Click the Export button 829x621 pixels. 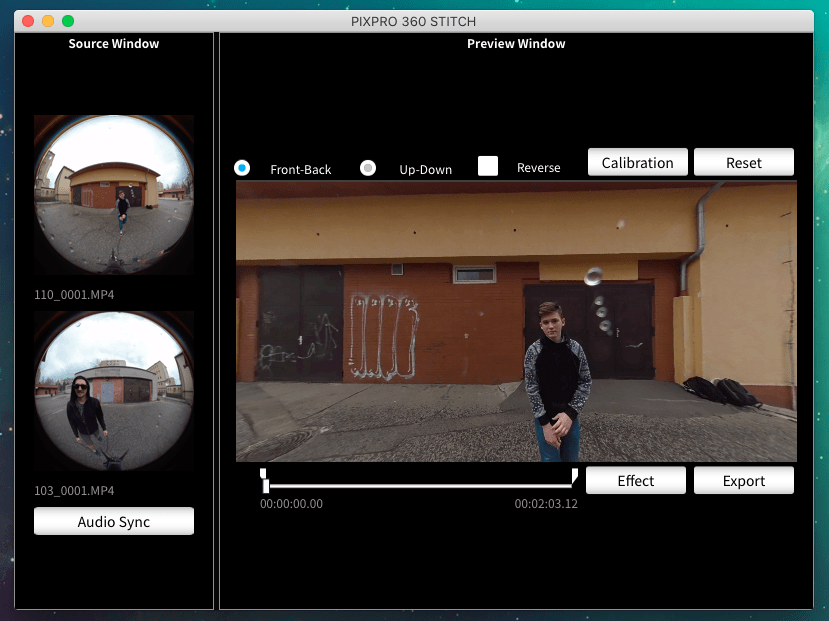tap(743, 480)
